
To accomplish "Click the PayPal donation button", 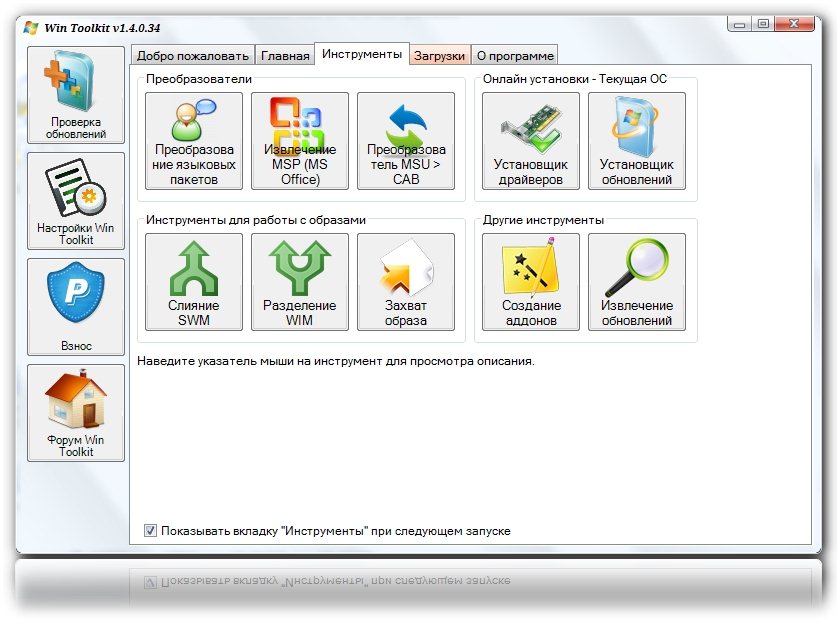I will pos(76,307).
